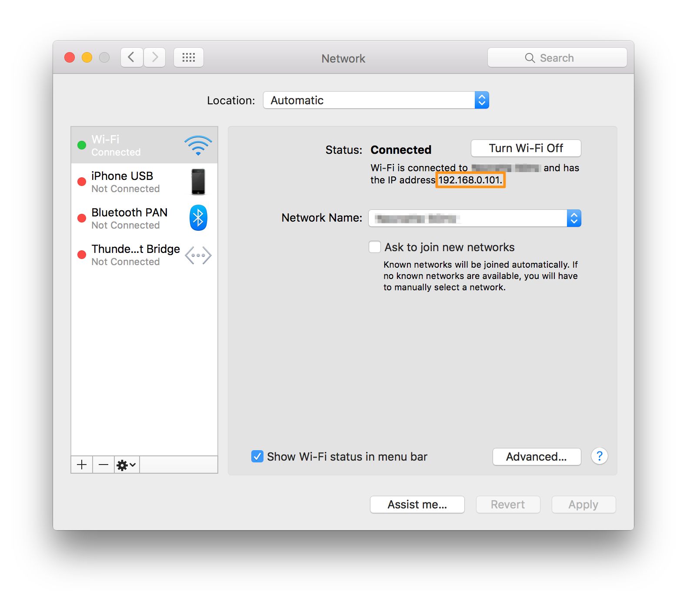Click the Bluetooth icon in the list
This screenshot has height=591, width=700.
[198, 218]
